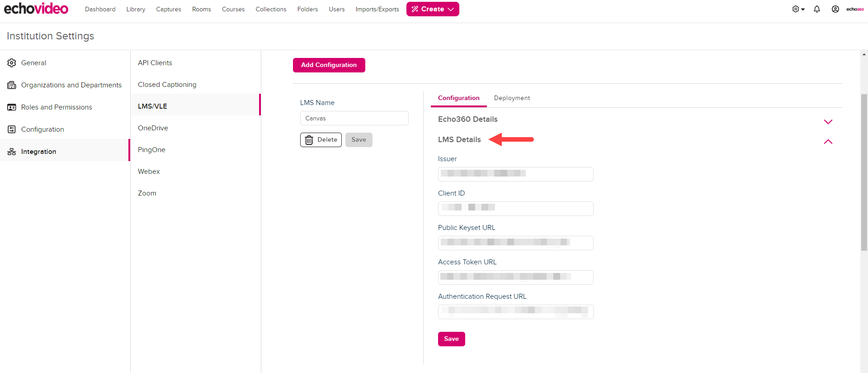Open OneDrive integration

tap(196, 128)
